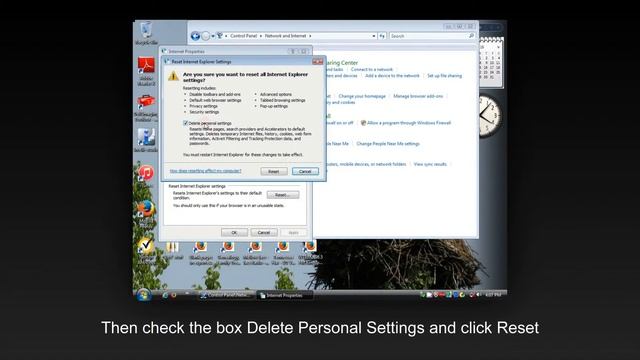Open the Add a device to the network link

pyautogui.click(x=392, y=76)
